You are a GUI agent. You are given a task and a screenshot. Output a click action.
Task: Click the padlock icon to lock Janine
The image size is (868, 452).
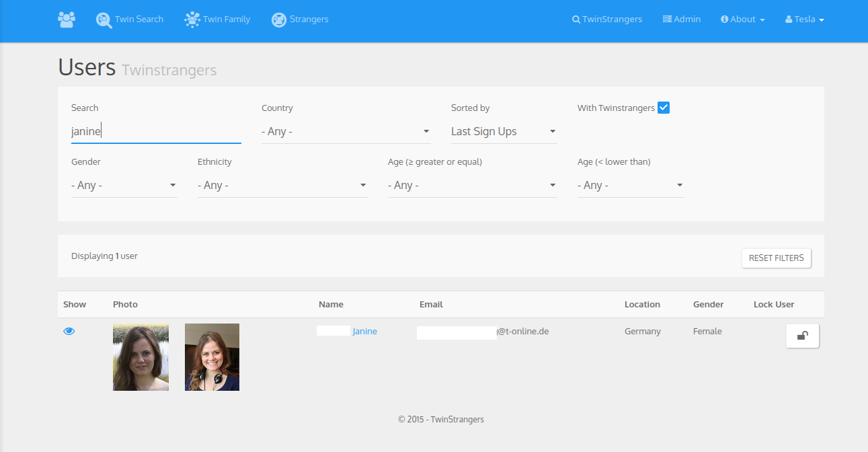point(803,336)
